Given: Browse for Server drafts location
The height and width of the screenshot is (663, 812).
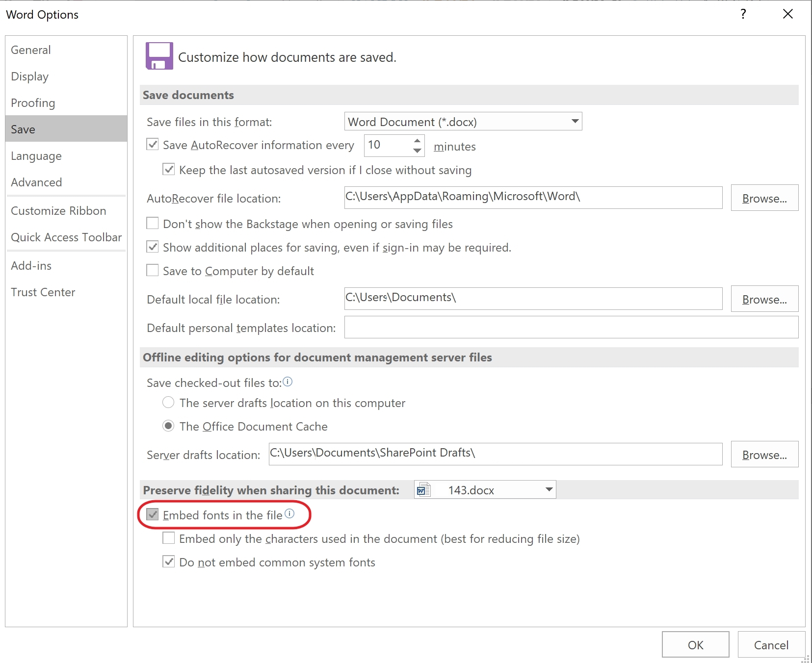Looking at the screenshot, I should [x=764, y=454].
